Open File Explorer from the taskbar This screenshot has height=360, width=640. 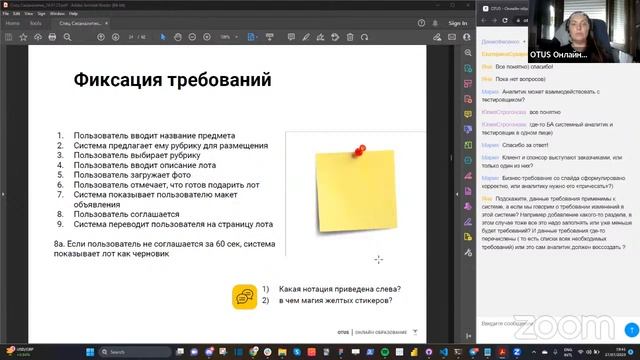[x=282, y=352]
